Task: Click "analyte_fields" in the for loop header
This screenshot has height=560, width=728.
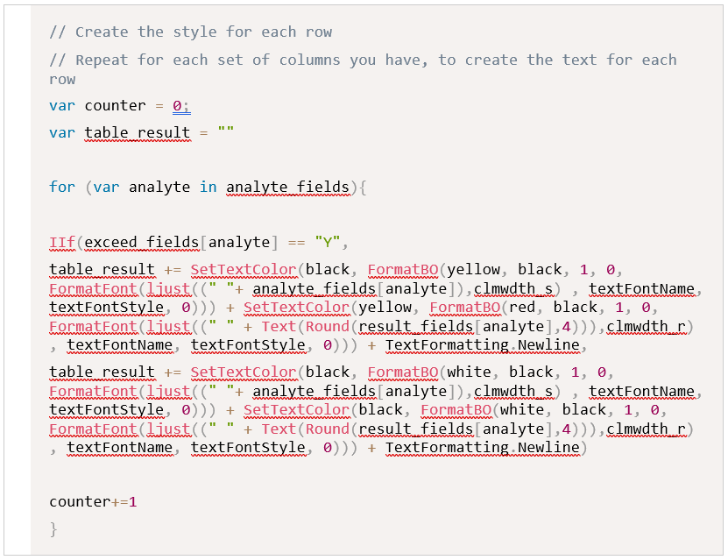Action: [288, 188]
